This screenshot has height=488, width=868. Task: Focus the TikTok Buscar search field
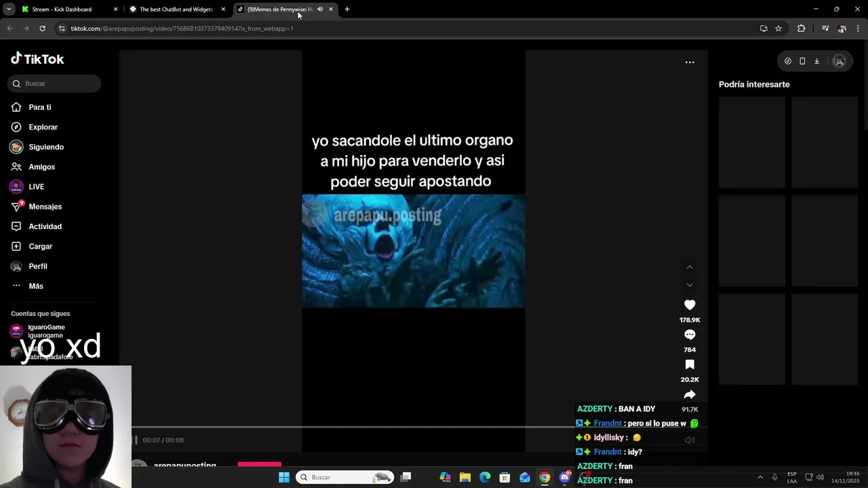coord(54,83)
